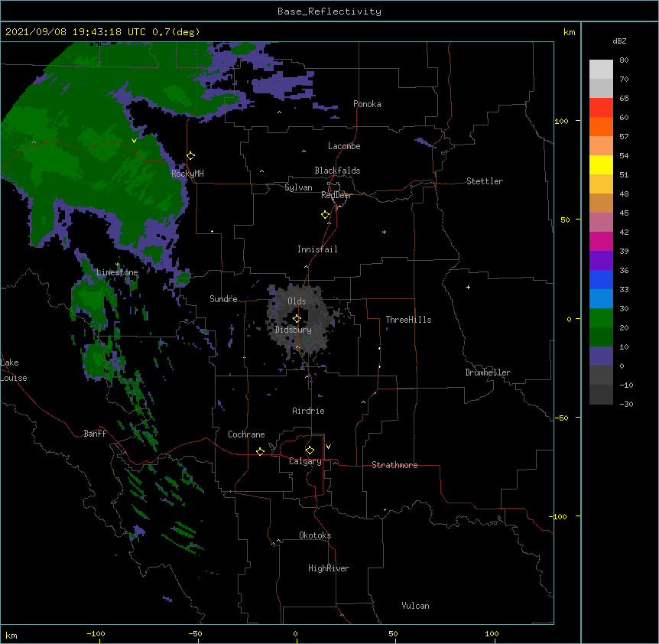Click the 80 value on the dBZ legend
The height and width of the screenshot is (644, 659).
[624, 60]
